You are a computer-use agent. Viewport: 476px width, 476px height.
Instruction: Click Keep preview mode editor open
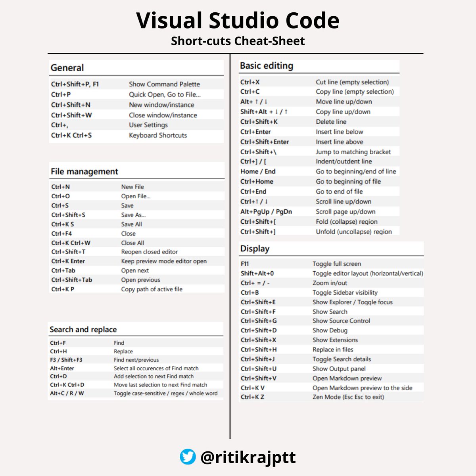[x=164, y=261]
